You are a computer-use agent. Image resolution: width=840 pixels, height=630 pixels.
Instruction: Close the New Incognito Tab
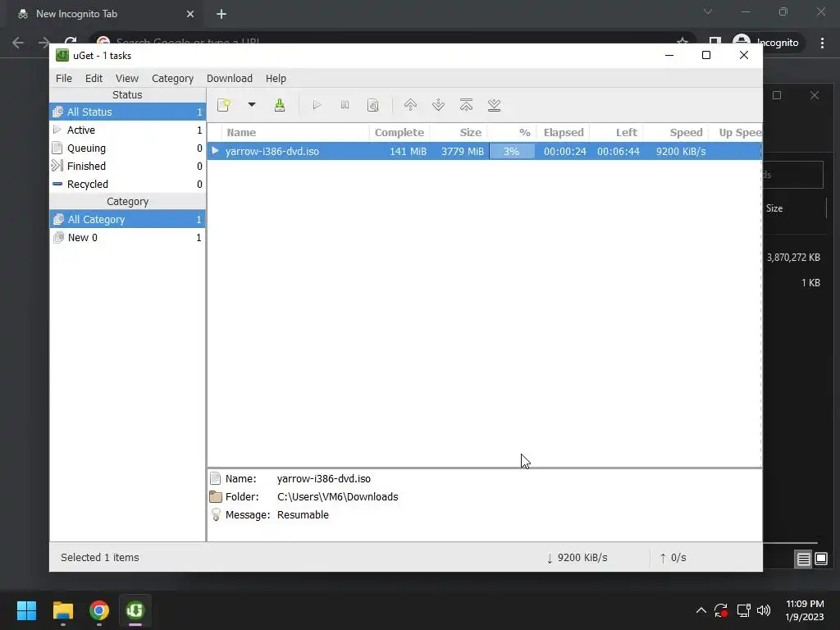coord(190,14)
